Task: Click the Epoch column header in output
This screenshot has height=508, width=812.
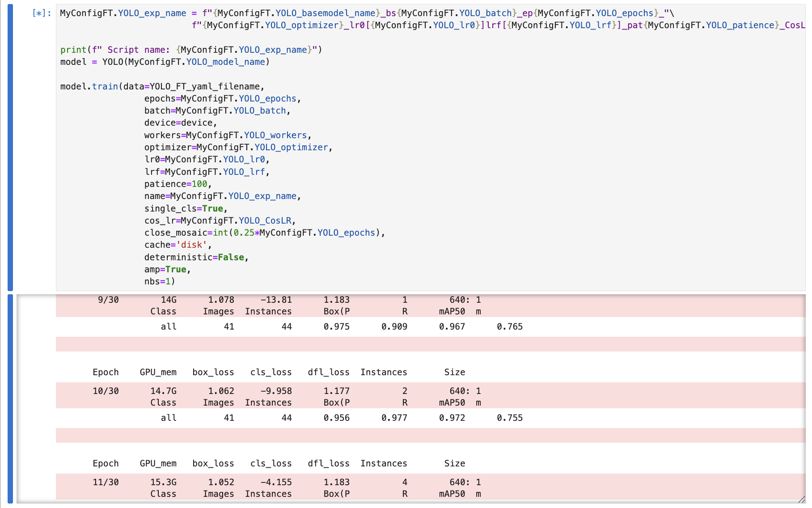Action: point(106,372)
